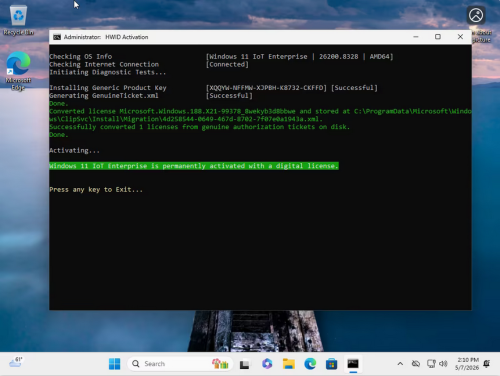Viewport: 500px width, 376px height.
Task: Click the search highlight image in the search box
Action: [220, 364]
